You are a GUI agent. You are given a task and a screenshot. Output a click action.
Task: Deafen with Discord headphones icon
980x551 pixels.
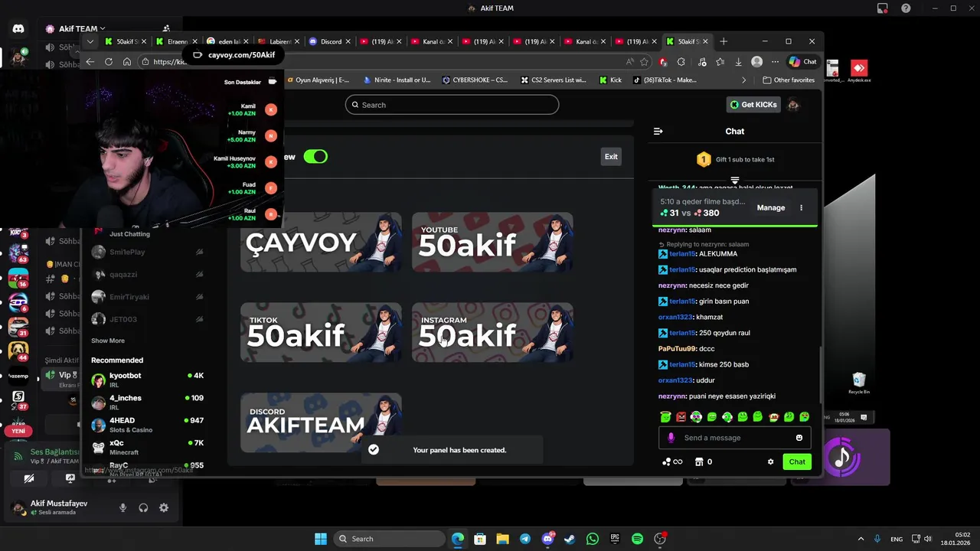(x=143, y=507)
